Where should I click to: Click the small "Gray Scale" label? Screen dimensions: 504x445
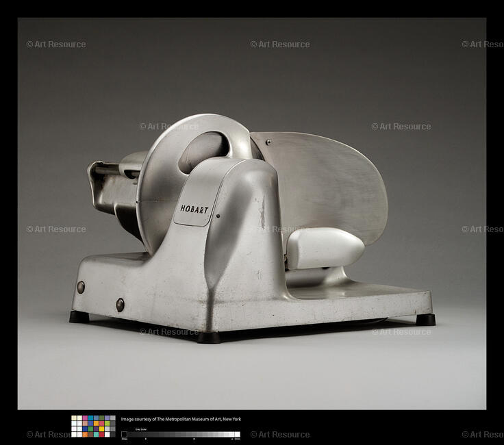[x=141, y=429]
